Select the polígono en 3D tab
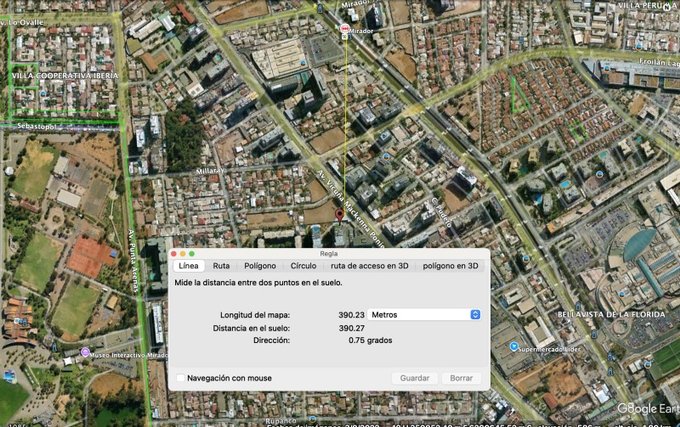Screen dimensions: 680x427 pos(450,266)
